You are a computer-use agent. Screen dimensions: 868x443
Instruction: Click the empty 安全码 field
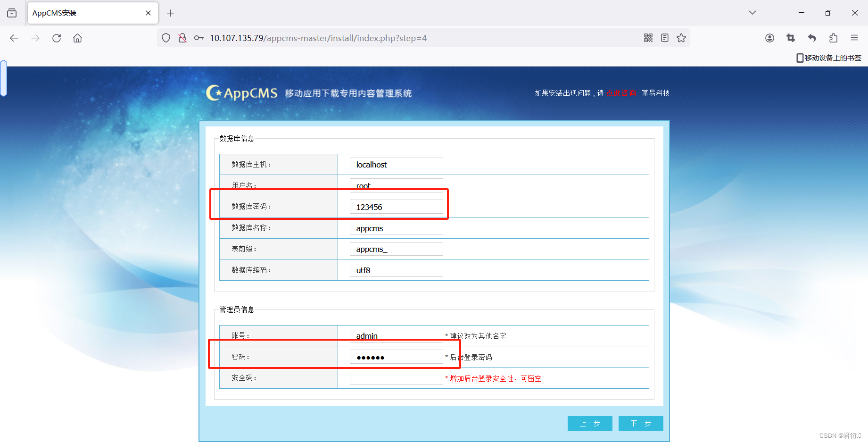pos(396,378)
